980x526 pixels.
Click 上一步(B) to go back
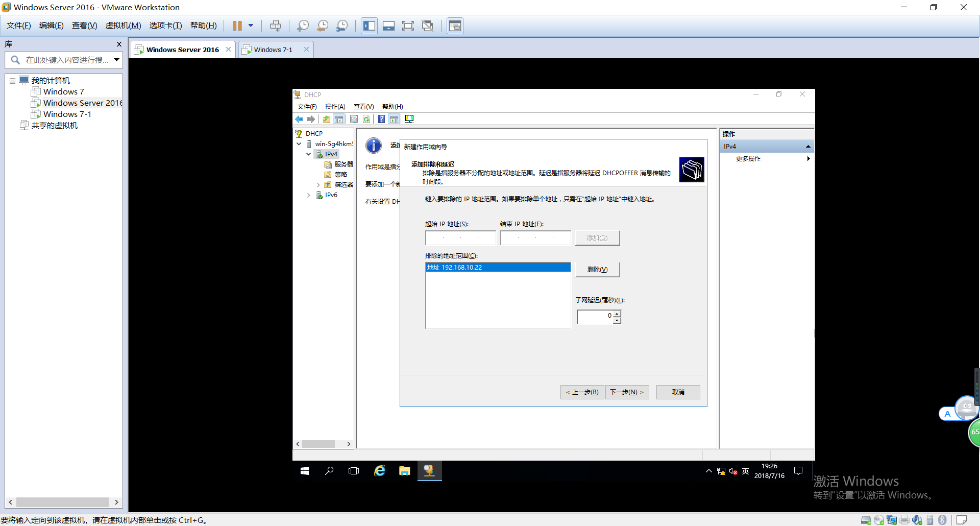coord(582,392)
